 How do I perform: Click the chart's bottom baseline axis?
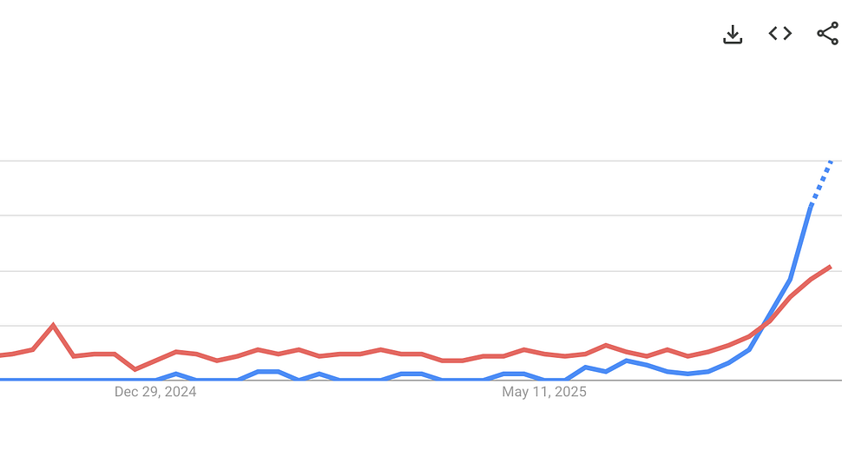[x=421, y=381]
